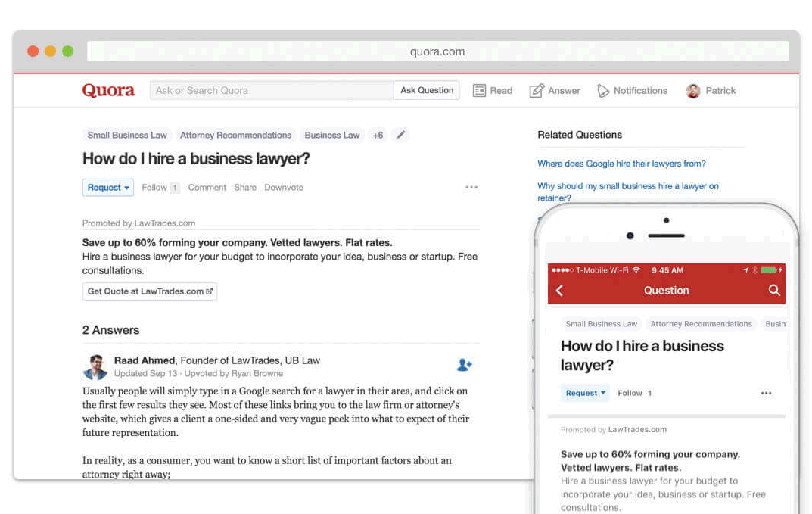Screen dimensions: 812x514
Task: Click the quora.com address bar
Action: coord(437,51)
